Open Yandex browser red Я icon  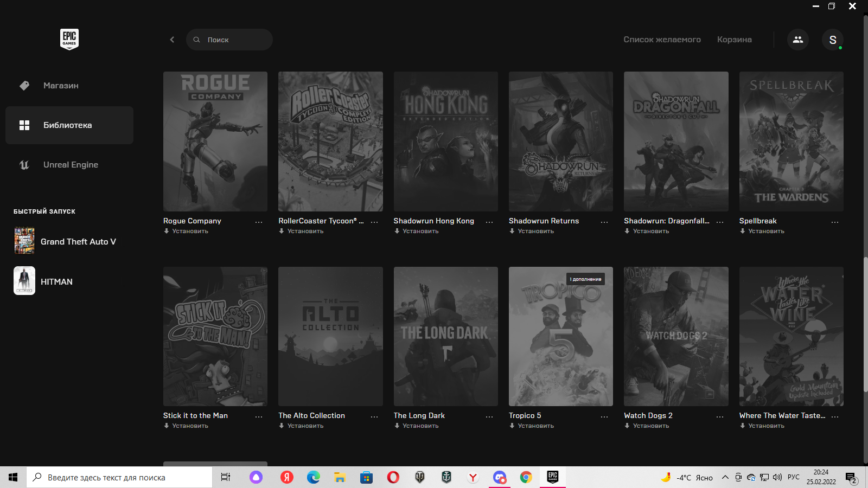tap(287, 477)
